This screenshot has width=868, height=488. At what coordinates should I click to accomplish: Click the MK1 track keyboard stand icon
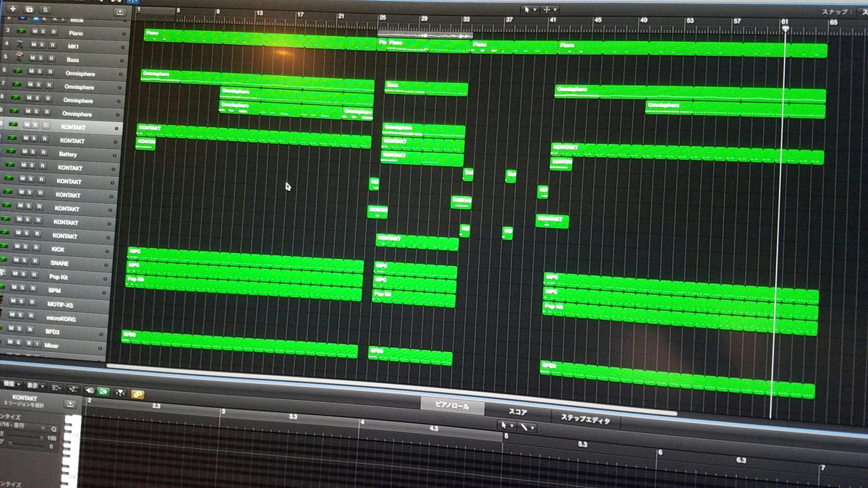tap(20, 43)
